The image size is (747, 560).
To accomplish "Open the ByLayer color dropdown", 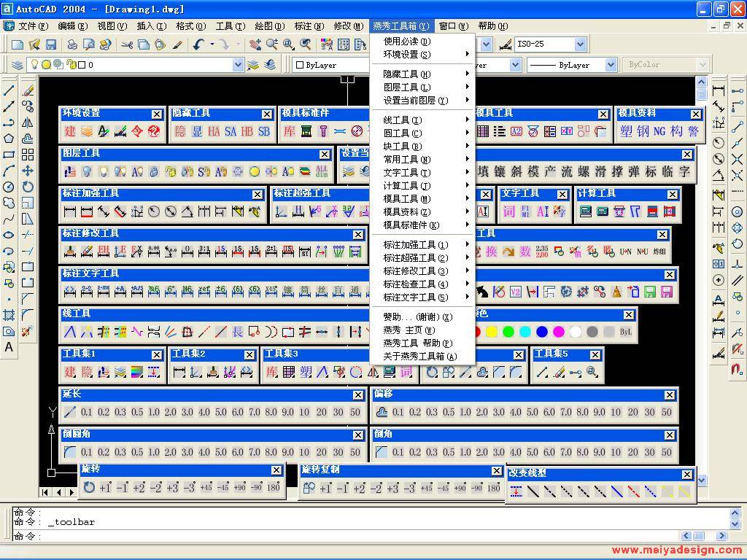I will coord(331,65).
